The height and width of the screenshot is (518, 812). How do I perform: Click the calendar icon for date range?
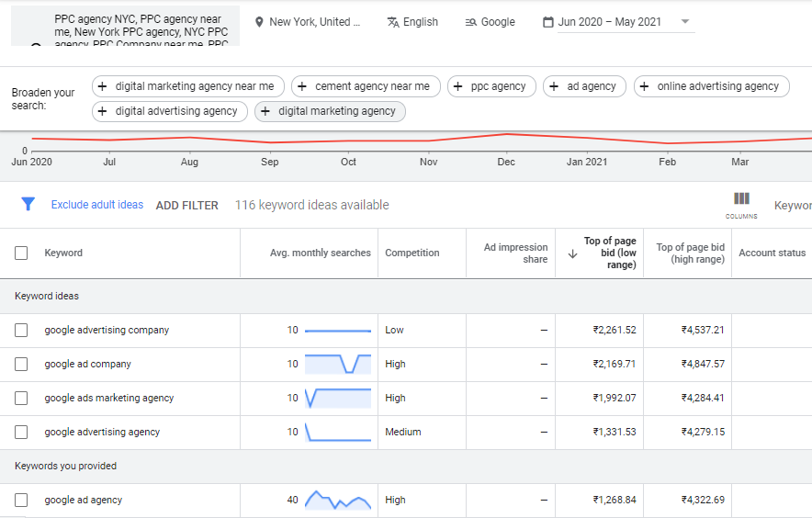pyautogui.click(x=548, y=22)
